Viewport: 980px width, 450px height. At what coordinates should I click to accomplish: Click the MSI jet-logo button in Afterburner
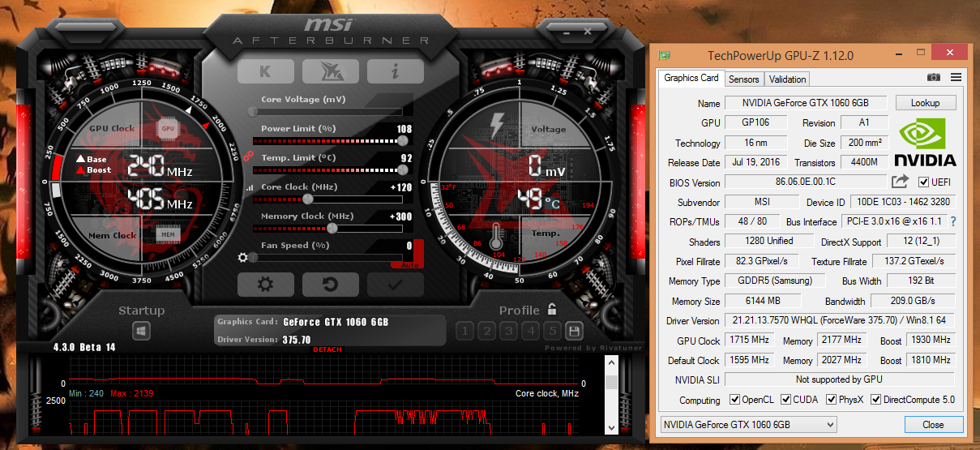(331, 71)
